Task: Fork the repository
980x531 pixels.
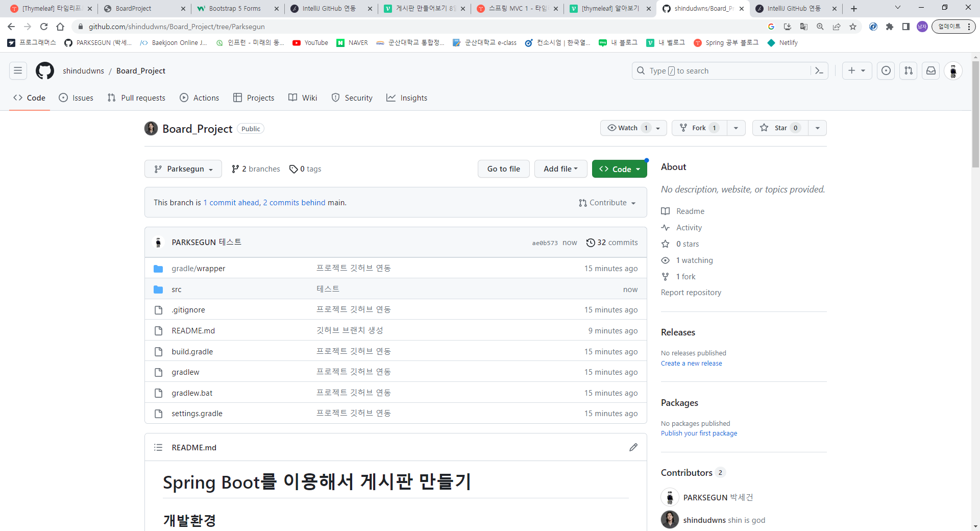Action: pyautogui.click(x=699, y=128)
